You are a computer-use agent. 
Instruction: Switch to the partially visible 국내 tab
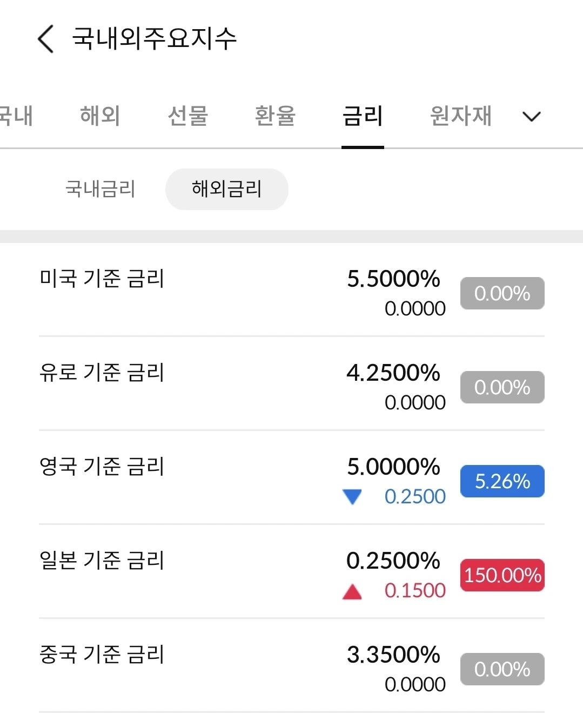(x=16, y=116)
